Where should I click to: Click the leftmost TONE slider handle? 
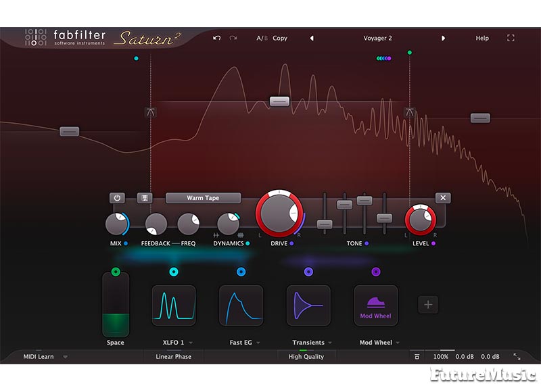(325, 224)
